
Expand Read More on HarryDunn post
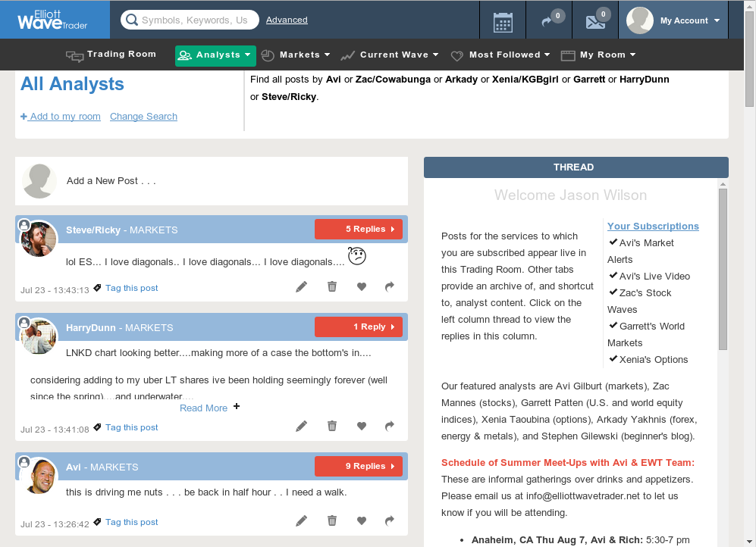tap(204, 408)
